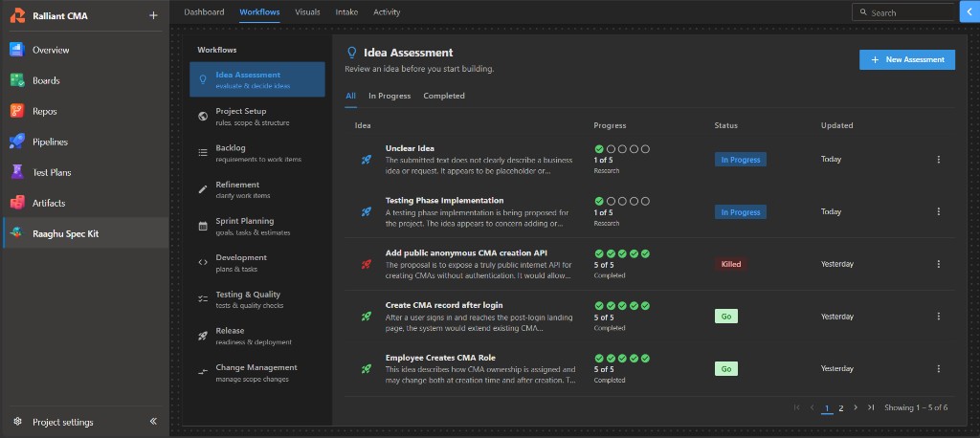Open more options for Add public anonymous CMA API

tap(938, 264)
